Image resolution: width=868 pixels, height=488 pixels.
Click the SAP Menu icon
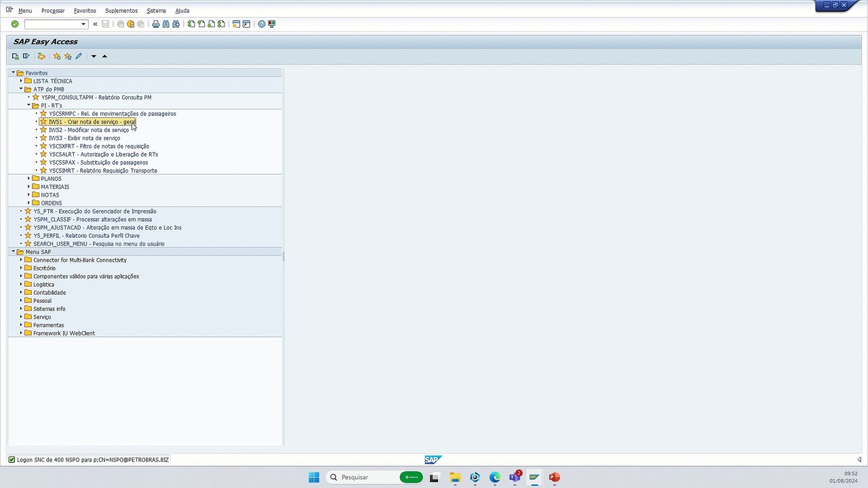26,56
